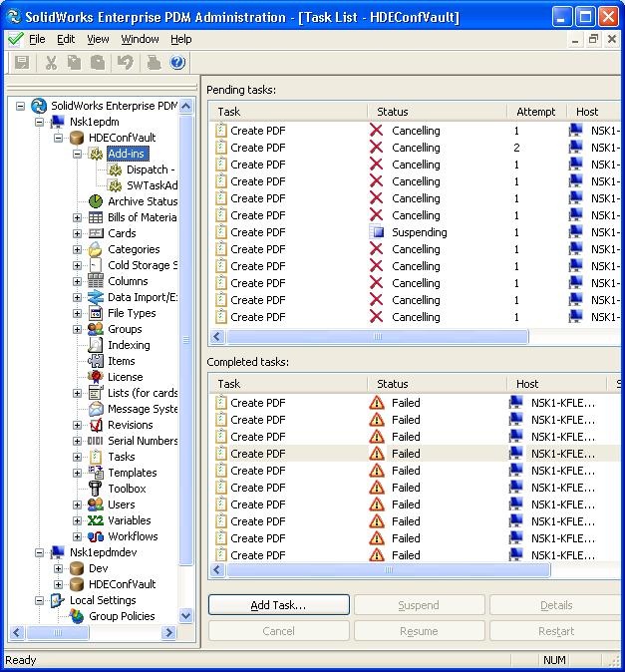Click the Items puzzle piece icon
The height and width of the screenshot is (672, 625).
(96, 361)
